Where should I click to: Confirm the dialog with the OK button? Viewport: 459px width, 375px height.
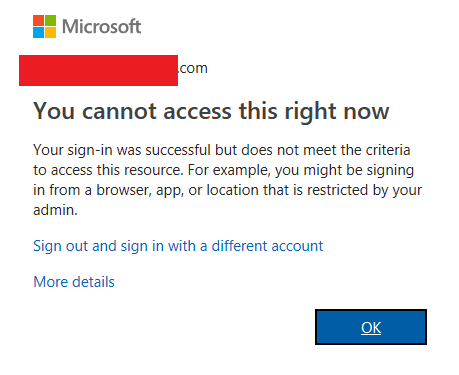371,327
